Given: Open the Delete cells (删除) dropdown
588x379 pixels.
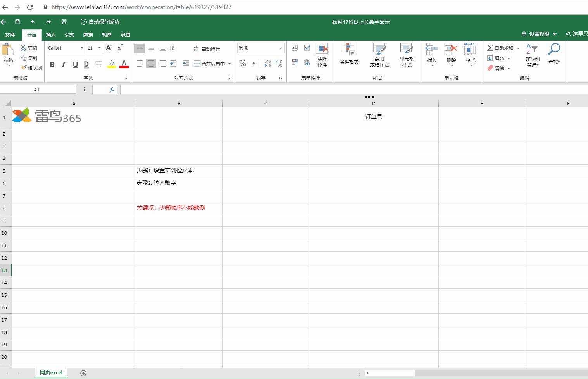Looking at the screenshot, I should (x=451, y=55).
